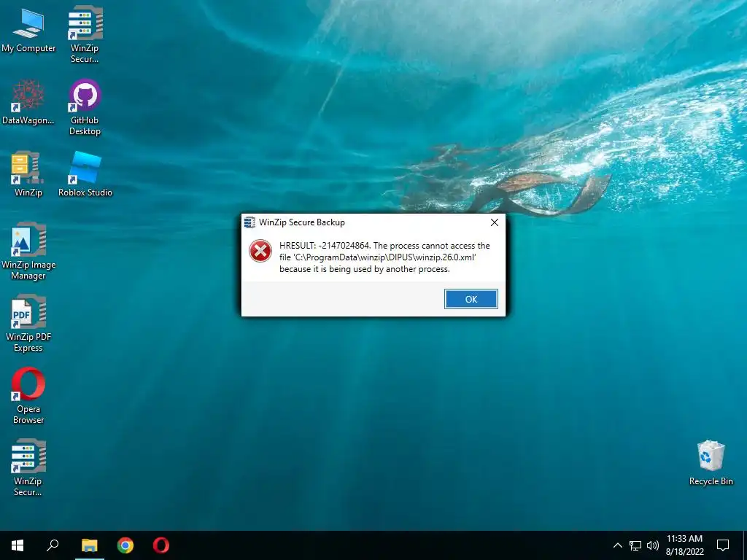Open the notification center icon
The image size is (747, 560).
coord(723,545)
